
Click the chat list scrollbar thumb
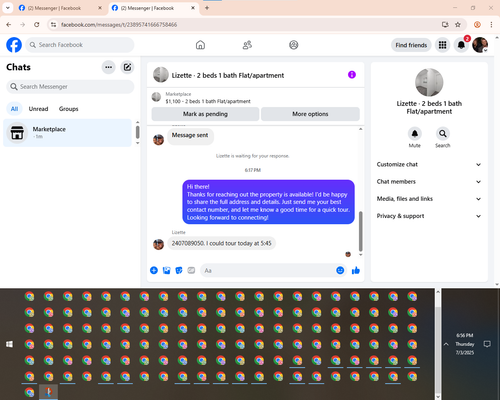pos(138,132)
